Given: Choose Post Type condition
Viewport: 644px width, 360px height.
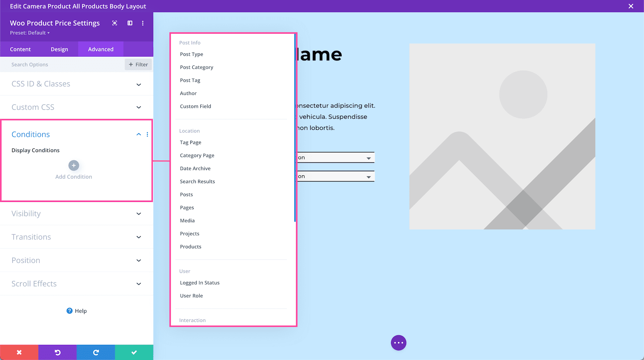Looking at the screenshot, I should (x=191, y=54).
